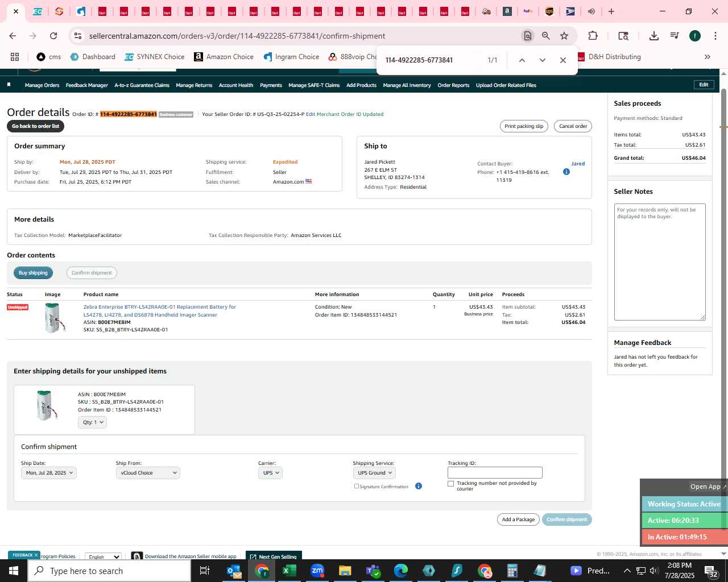Open Order Reports menu item
728x582 pixels.
point(453,85)
